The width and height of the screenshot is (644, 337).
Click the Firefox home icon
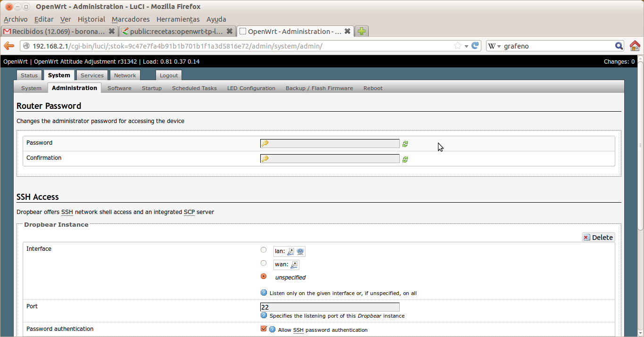point(635,46)
